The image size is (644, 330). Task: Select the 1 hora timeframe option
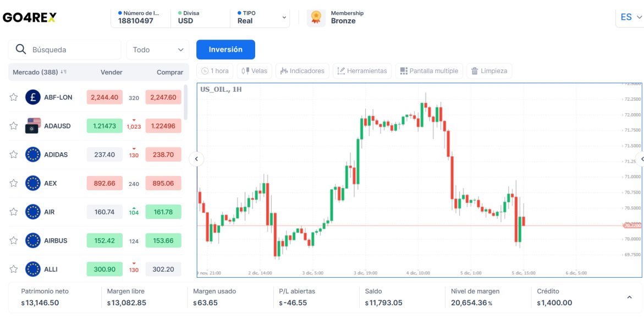point(214,71)
